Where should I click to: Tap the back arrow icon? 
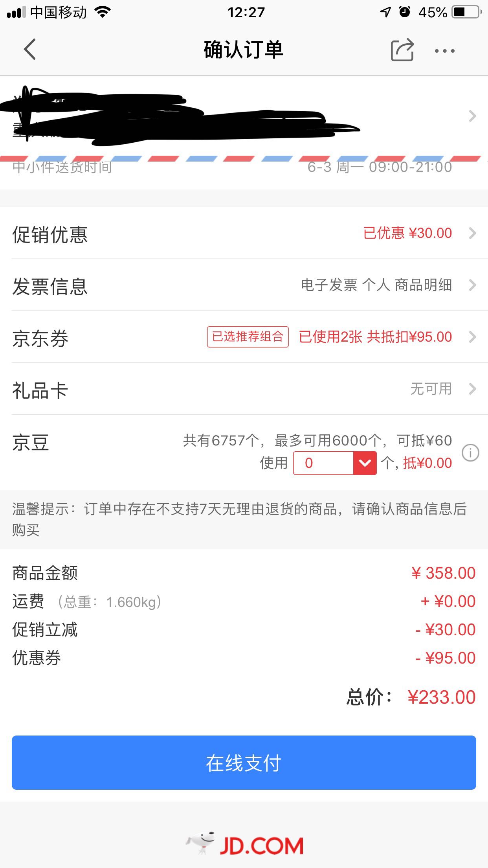30,50
